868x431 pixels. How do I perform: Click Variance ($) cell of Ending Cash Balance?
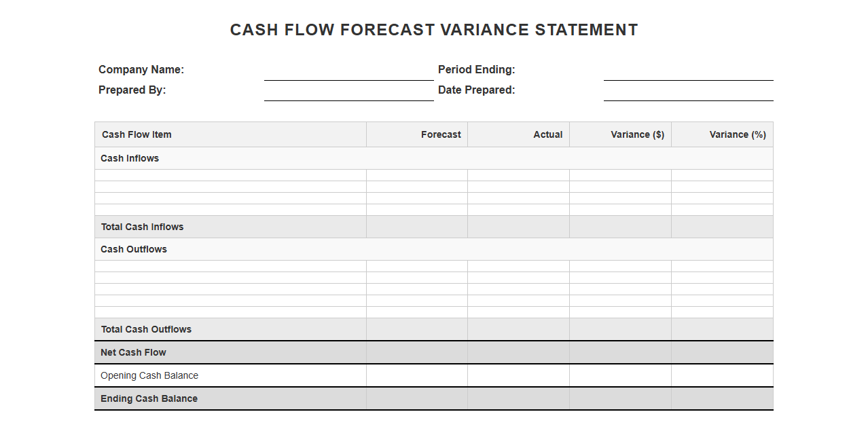(x=621, y=398)
